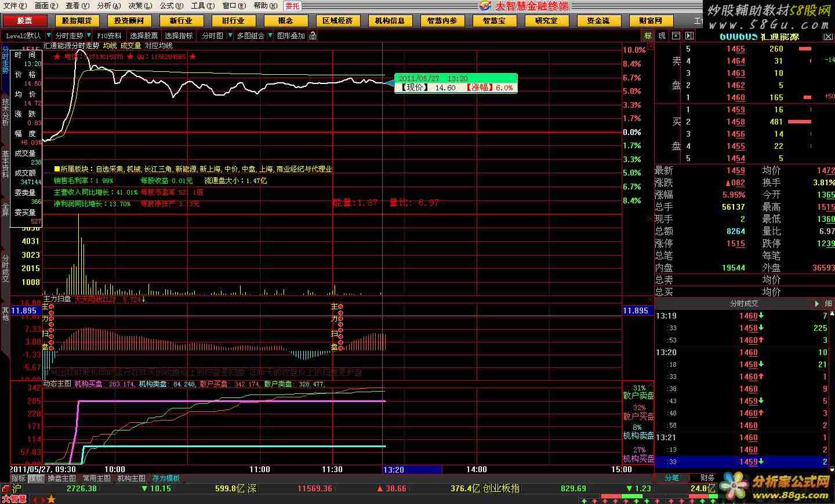
Task: Click the 旧行业 button
Action: 233,20
